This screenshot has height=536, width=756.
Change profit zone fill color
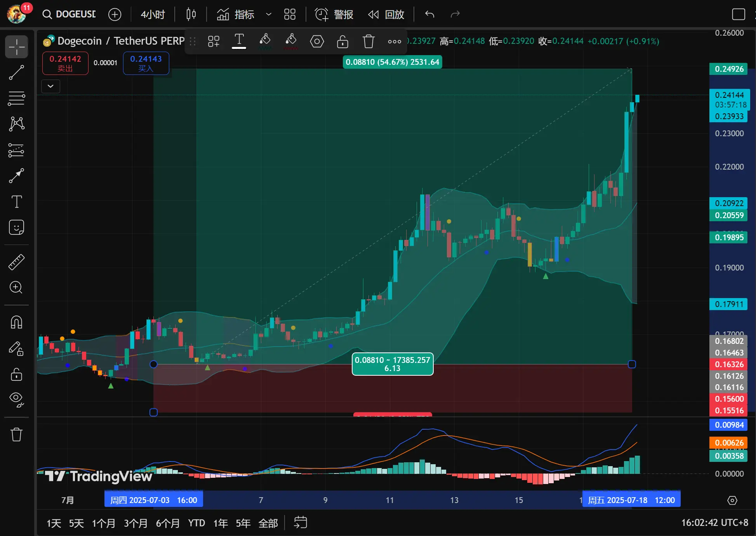coord(265,41)
